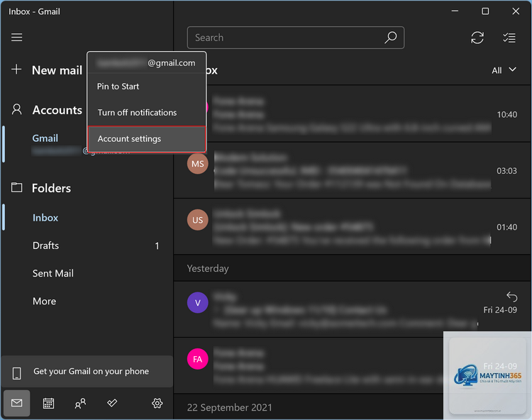The height and width of the screenshot is (420, 532).
Task: Enter selection mode with checklist icon
Action: click(x=509, y=38)
